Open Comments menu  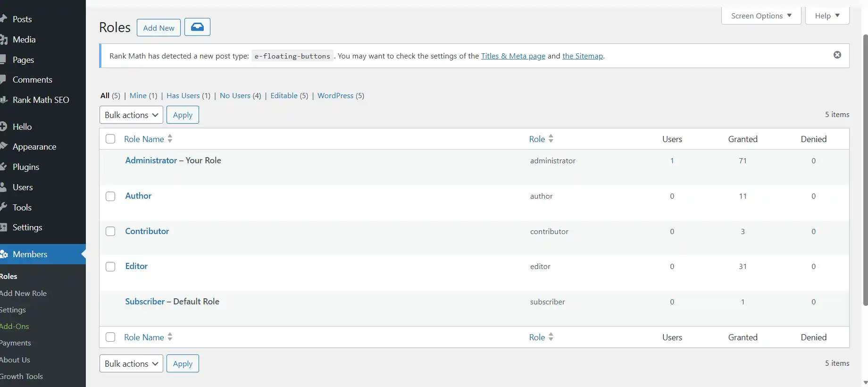32,80
